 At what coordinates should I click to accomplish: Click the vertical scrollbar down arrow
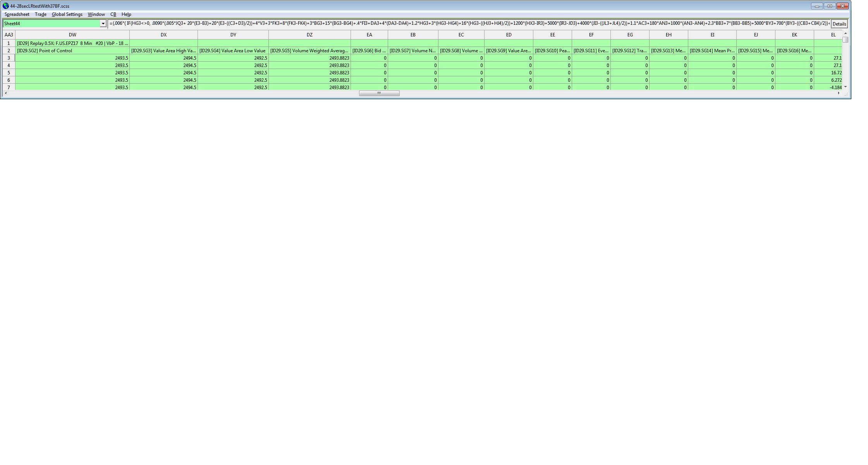845,87
